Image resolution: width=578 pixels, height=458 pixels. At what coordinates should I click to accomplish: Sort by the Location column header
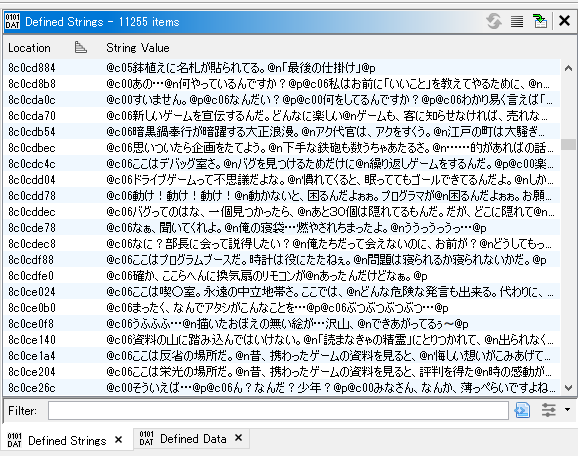(x=29, y=48)
